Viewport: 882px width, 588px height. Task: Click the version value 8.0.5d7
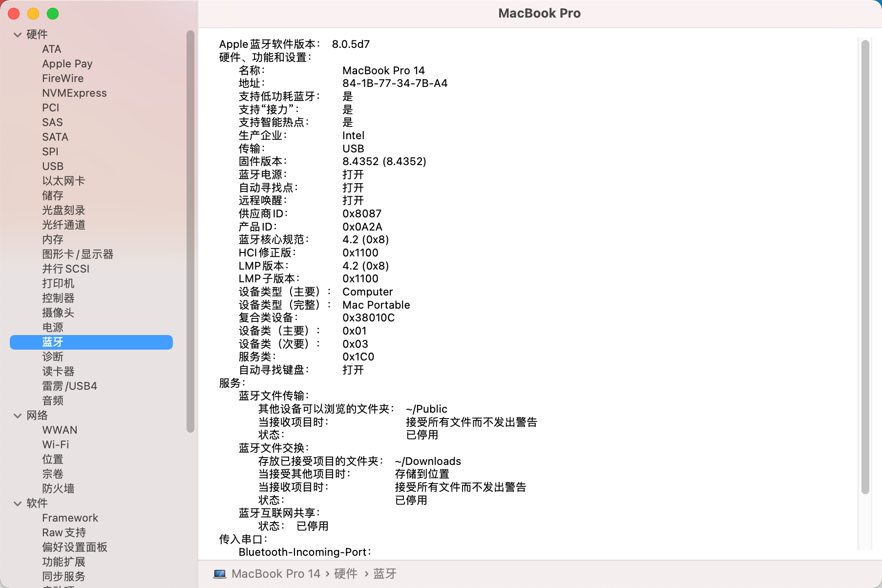(351, 44)
